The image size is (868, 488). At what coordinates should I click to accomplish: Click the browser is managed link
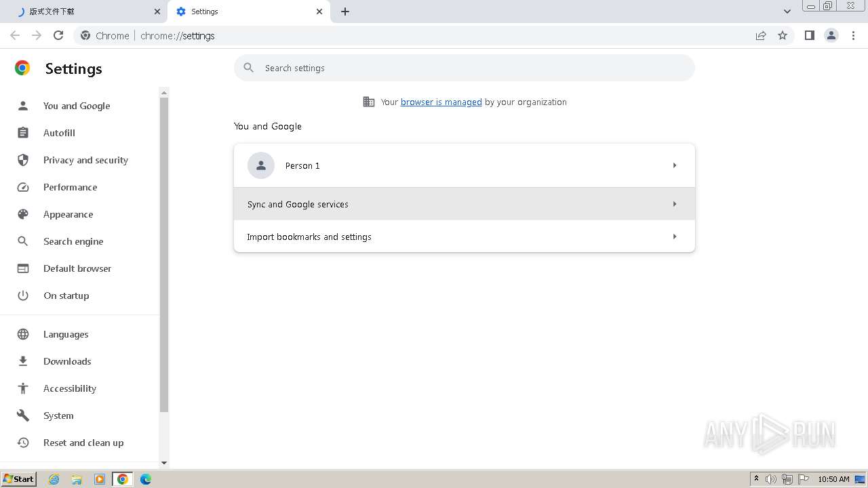coord(441,102)
